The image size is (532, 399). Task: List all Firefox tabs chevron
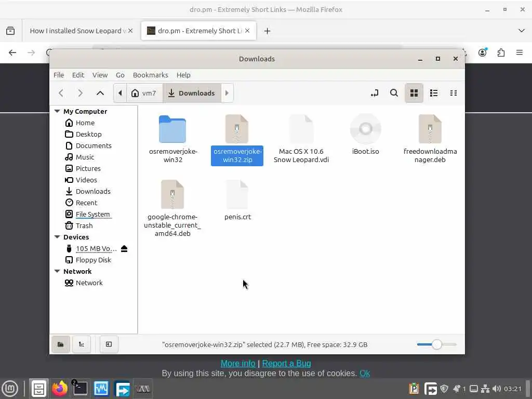point(522,31)
